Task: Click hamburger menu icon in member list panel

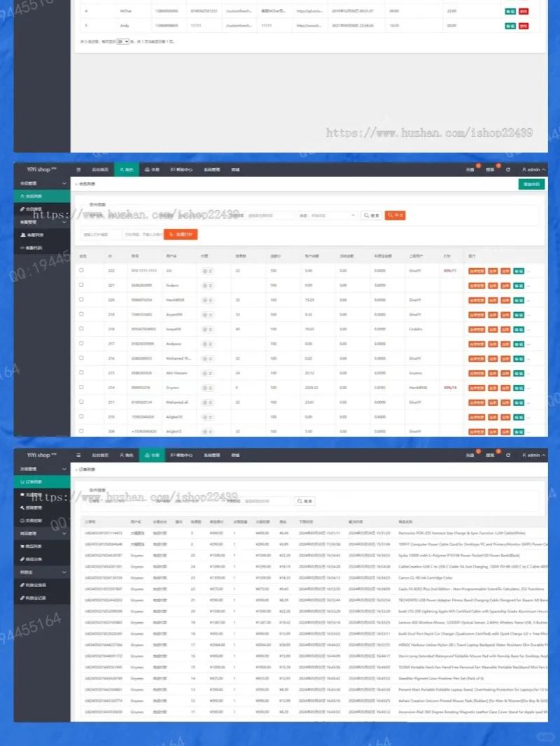Action: [78, 169]
